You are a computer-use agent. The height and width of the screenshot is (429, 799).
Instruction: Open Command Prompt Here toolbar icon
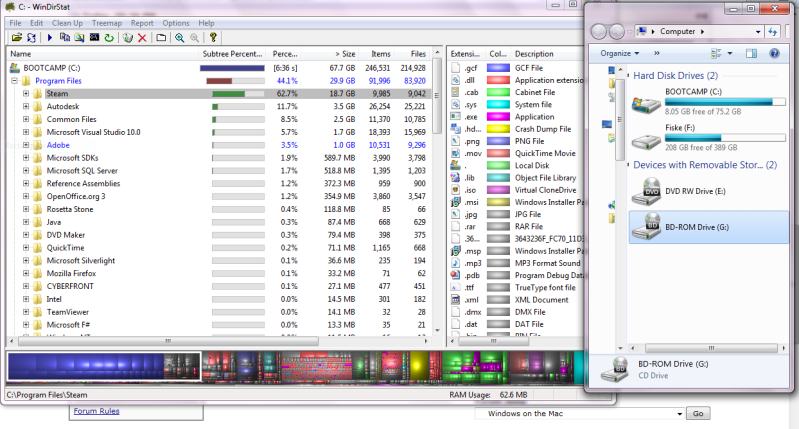pyautogui.click(x=94, y=38)
